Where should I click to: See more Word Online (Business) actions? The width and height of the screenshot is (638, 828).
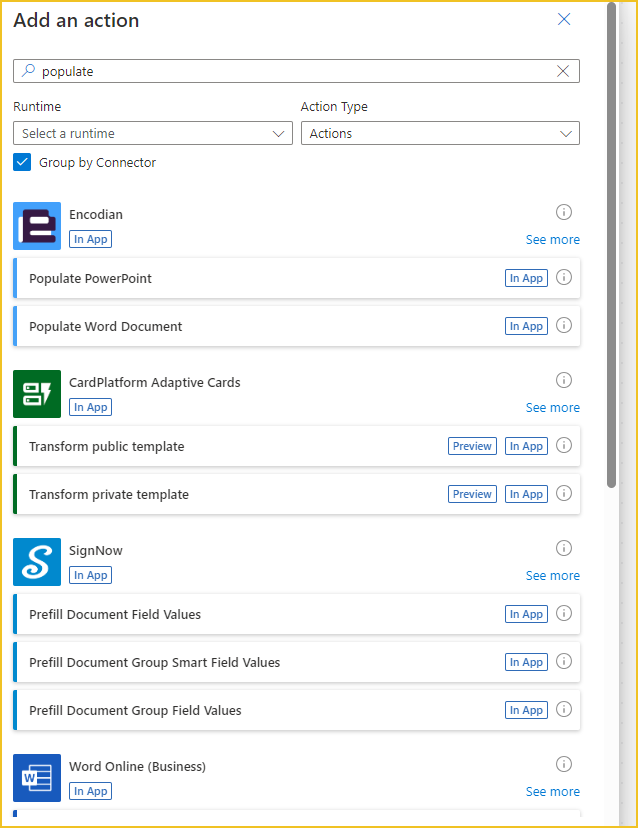click(552, 792)
